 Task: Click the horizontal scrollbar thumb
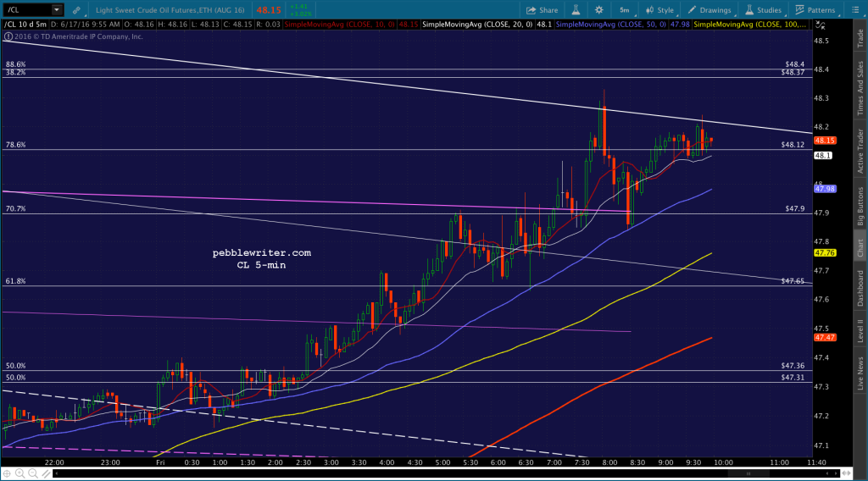(748, 473)
